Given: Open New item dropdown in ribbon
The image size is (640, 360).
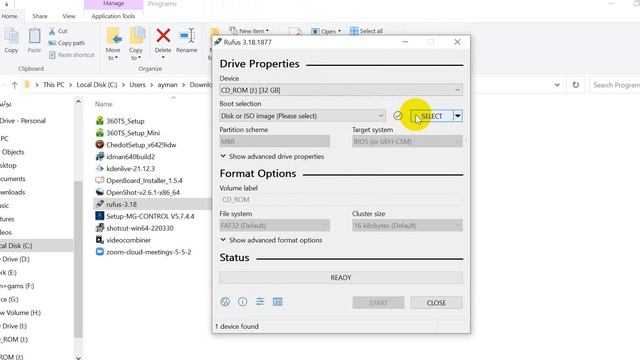Looking at the screenshot, I should click(249, 31).
